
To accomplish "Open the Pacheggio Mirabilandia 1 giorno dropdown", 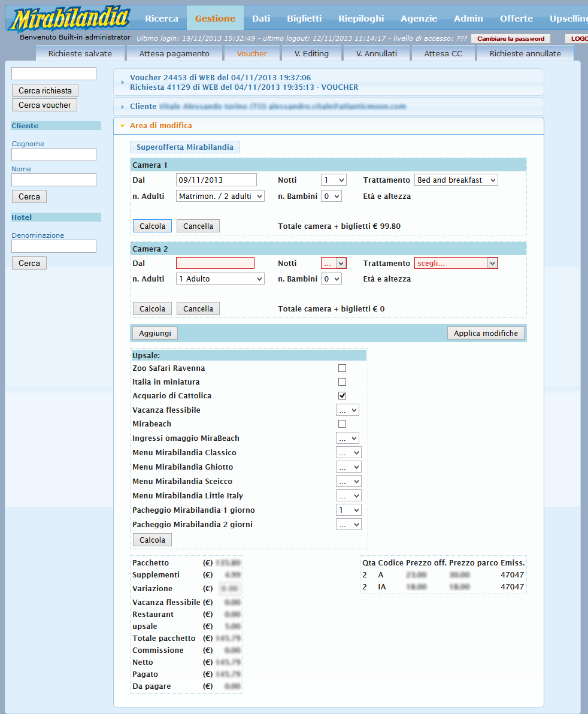I will coord(348,510).
